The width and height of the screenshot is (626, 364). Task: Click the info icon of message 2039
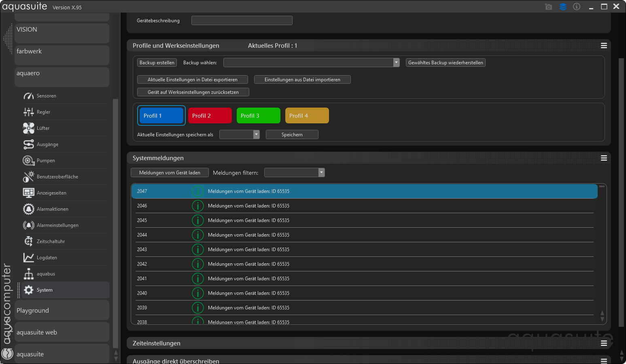pos(197,308)
